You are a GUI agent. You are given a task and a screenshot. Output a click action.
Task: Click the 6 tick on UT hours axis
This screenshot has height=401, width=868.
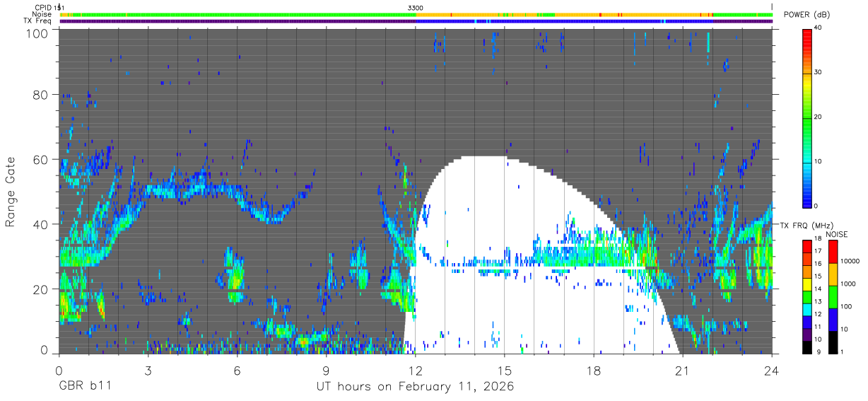237,371
